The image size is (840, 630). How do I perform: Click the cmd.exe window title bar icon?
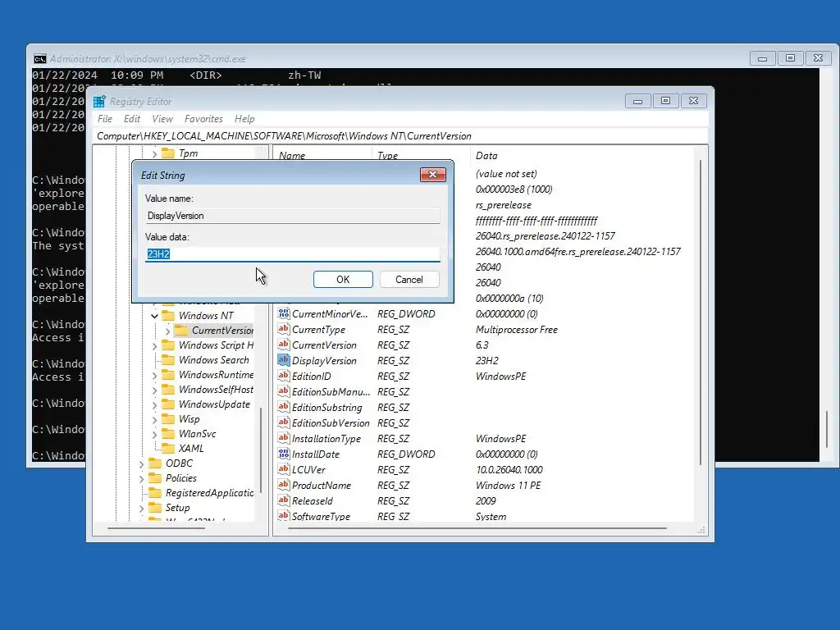tap(40, 59)
